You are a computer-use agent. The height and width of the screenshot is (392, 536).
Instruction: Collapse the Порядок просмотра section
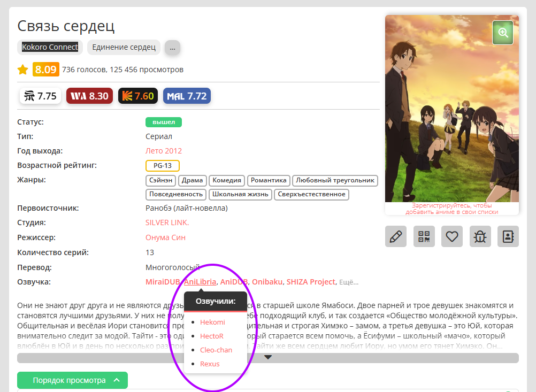coord(72,380)
